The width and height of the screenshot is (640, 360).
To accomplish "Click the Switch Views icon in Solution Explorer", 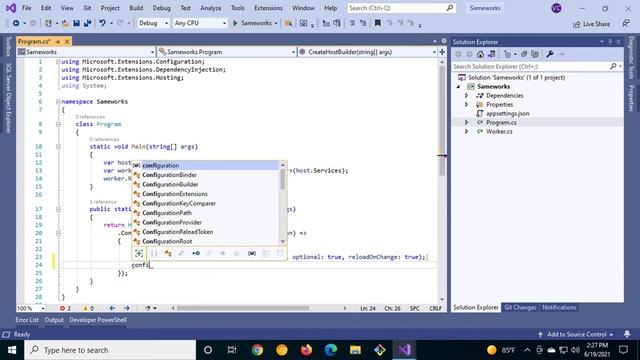I will [491, 54].
